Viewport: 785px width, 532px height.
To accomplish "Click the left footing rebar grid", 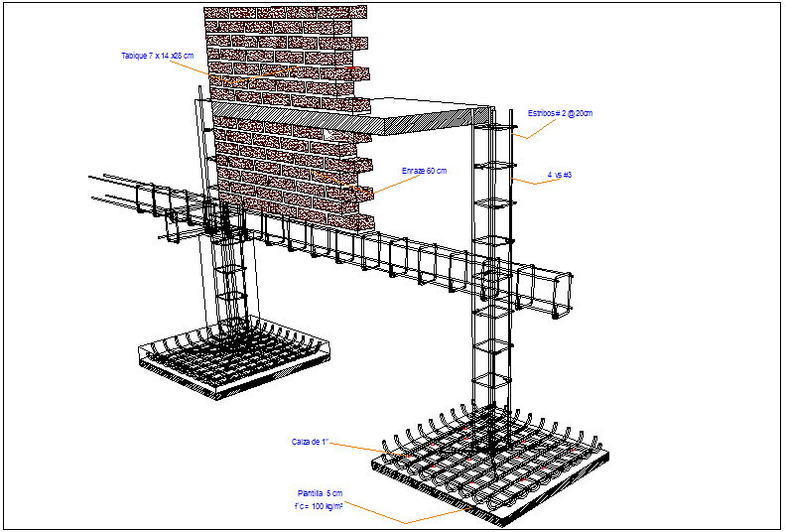I will [x=233, y=352].
